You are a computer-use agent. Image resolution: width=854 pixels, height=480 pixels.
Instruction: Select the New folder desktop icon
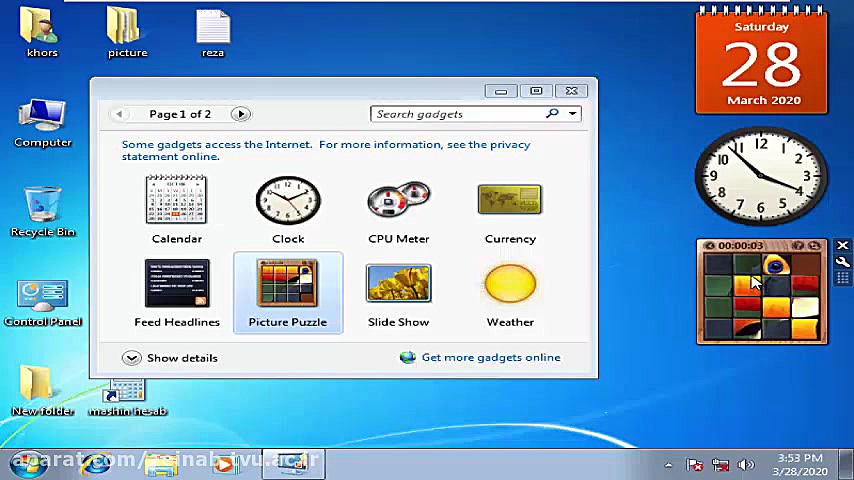pyautogui.click(x=42, y=390)
